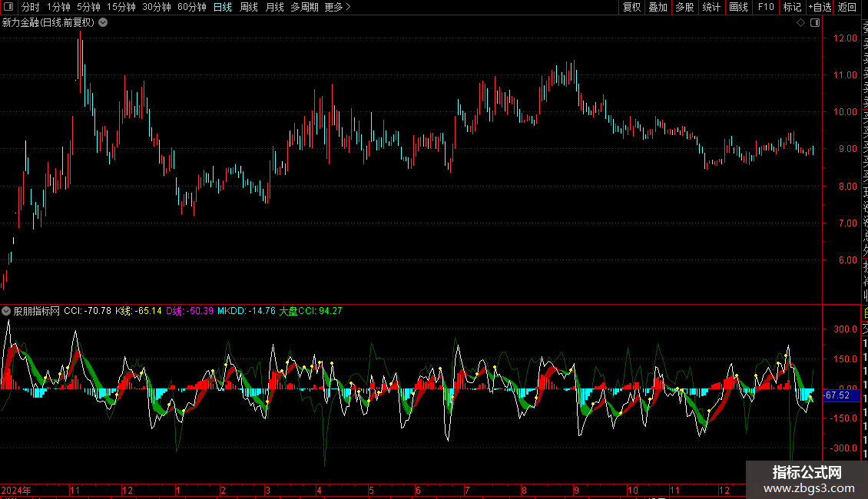868x499 pixels.
Task: Select the 5分钟 period tab
Action: click(88, 7)
